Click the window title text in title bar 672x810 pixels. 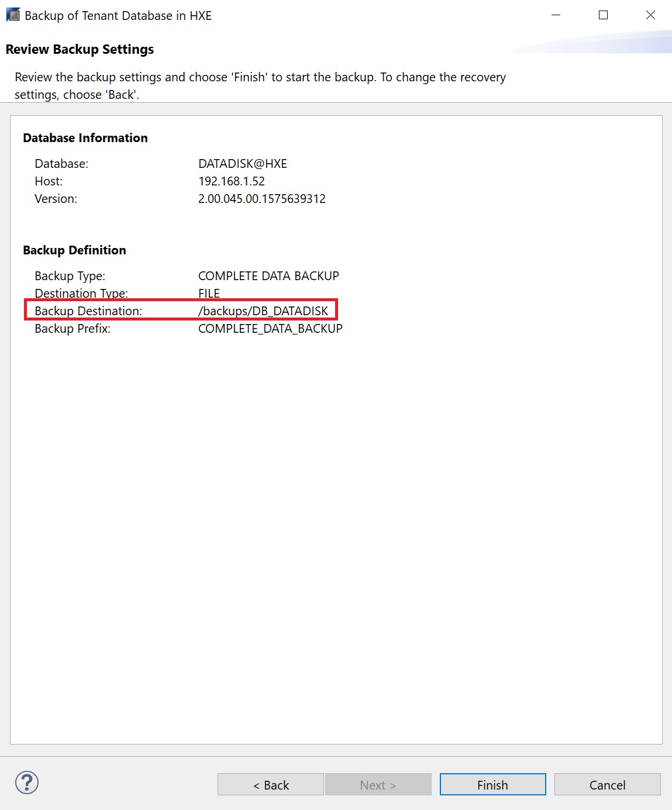(x=118, y=16)
